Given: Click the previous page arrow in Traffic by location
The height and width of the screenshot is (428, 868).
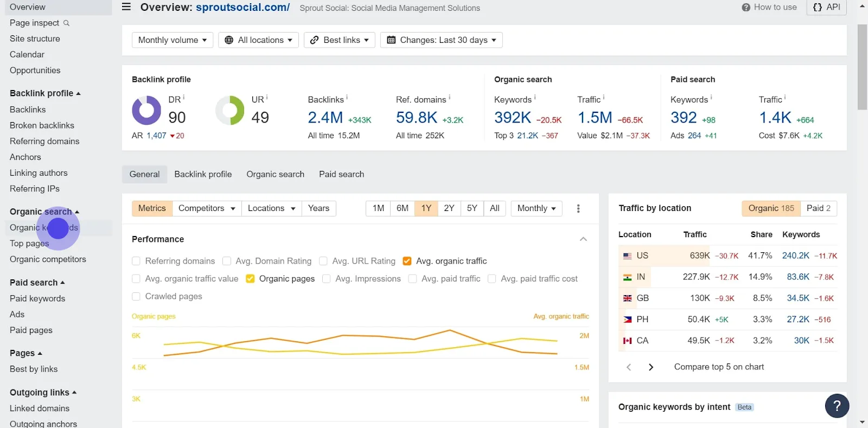Looking at the screenshot, I should [629, 367].
